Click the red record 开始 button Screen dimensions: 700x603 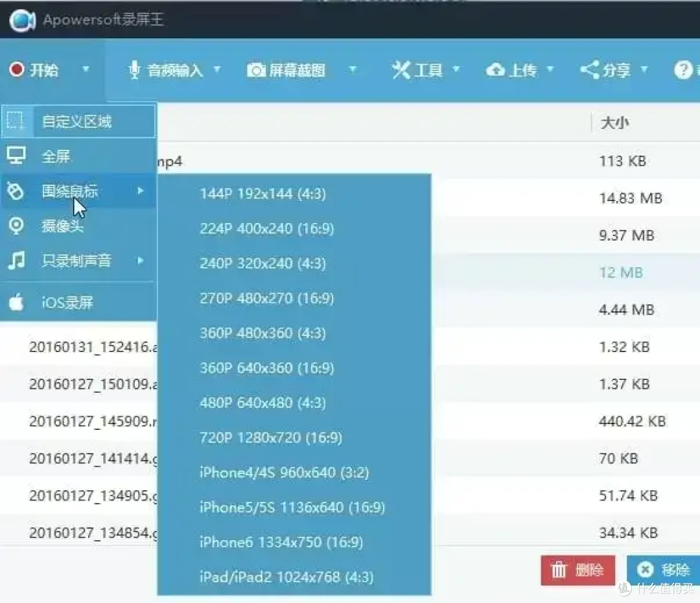[34, 69]
